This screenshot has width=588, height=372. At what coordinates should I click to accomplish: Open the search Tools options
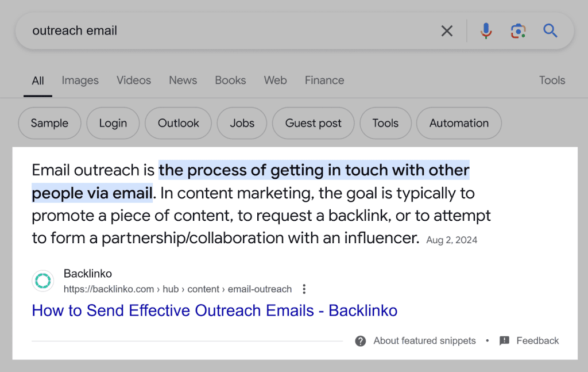tap(552, 80)
